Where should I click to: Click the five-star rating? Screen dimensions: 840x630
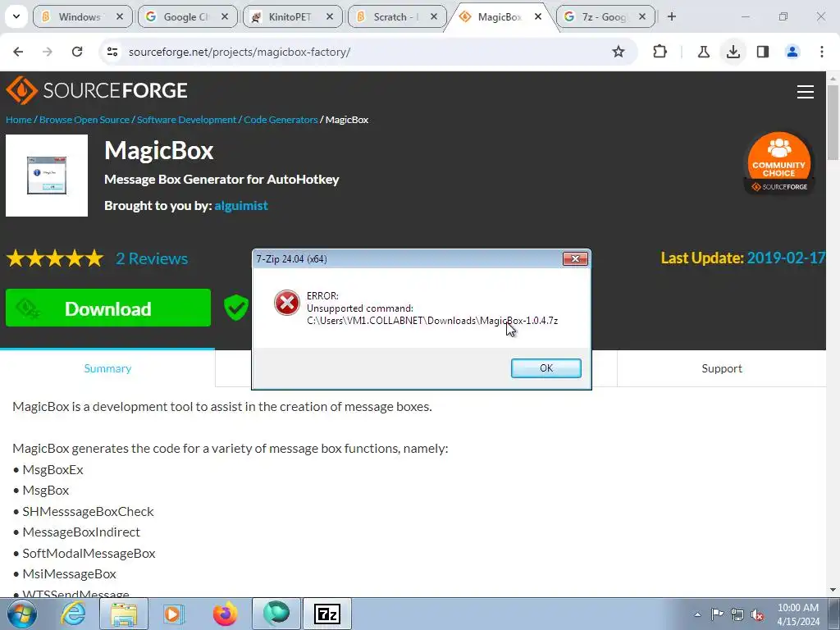click(x=55, y=258)
